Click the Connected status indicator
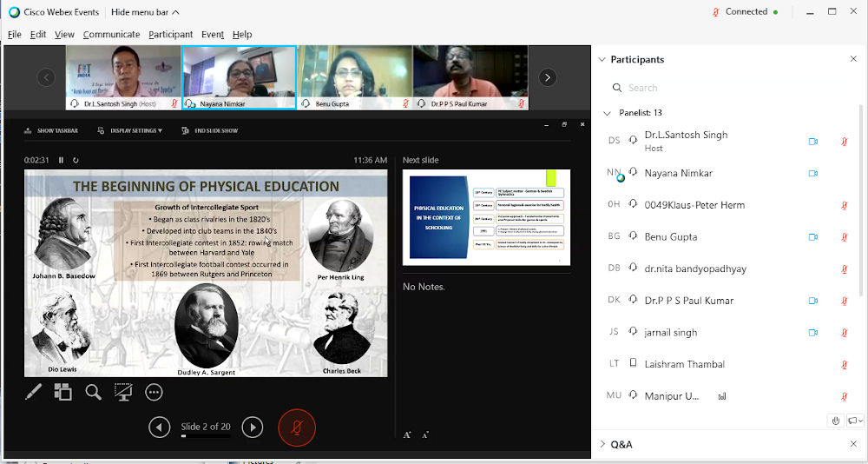The height and width of the screenshot is (464, 868). point(745,11)
